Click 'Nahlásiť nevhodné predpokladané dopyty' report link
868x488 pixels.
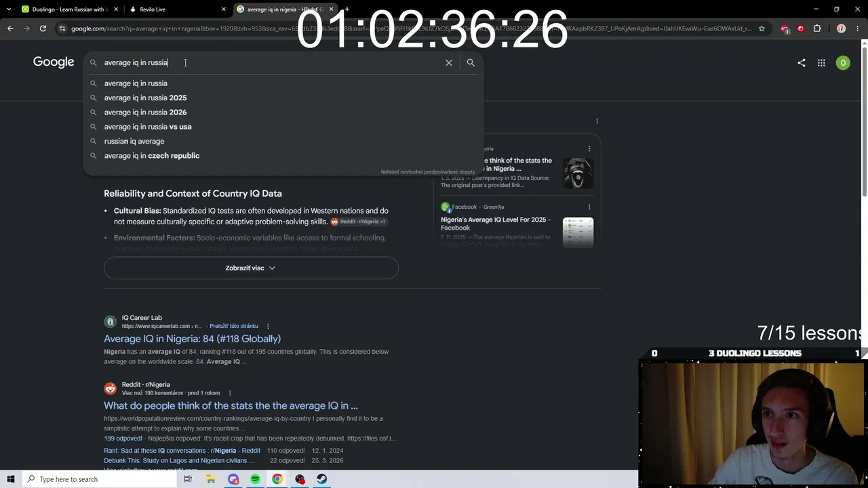click(428, 172)
